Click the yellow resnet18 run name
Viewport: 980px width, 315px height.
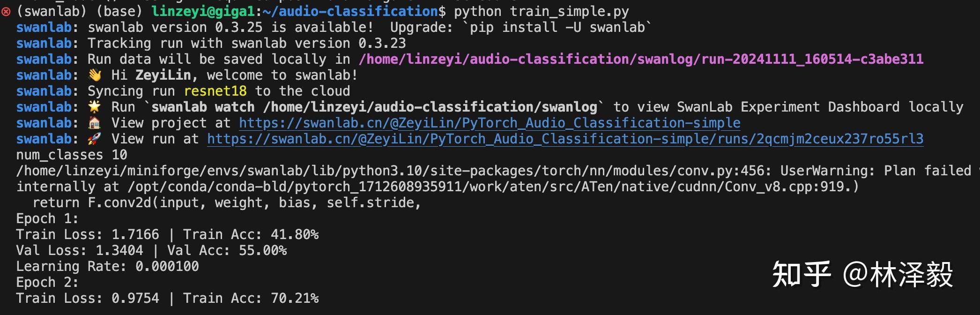215,91
